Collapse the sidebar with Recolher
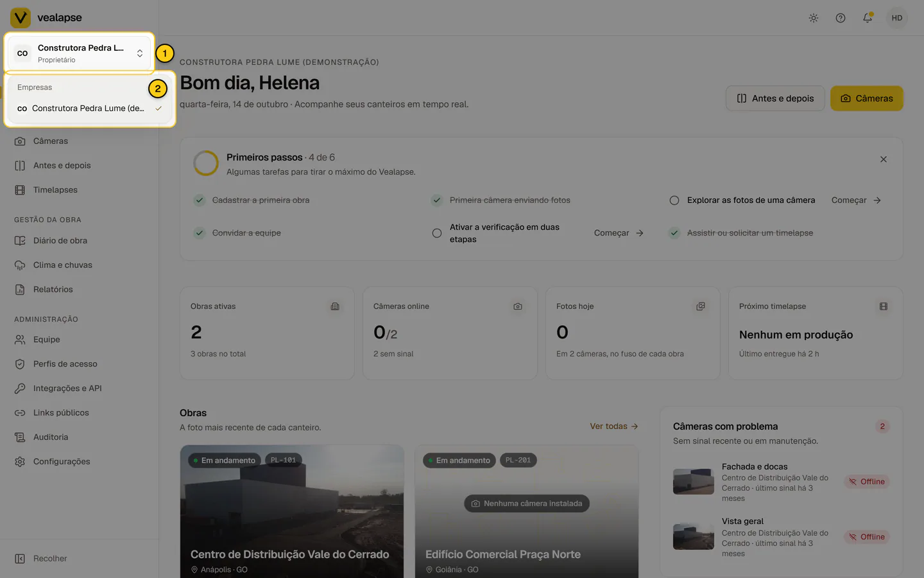The height and width of the screenshot is (578, 924). pos(80,559)
